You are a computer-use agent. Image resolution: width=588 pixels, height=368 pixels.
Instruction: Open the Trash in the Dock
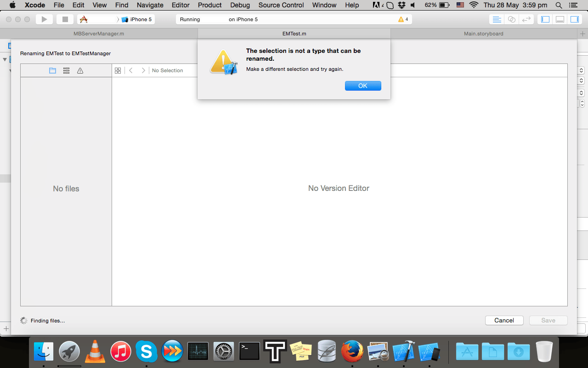tap(544, 352)
